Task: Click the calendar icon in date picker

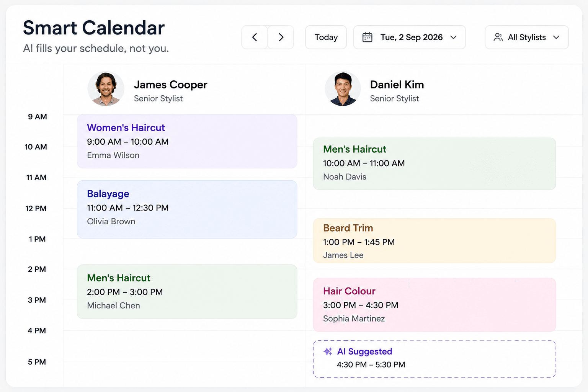Action: [367, 37]
